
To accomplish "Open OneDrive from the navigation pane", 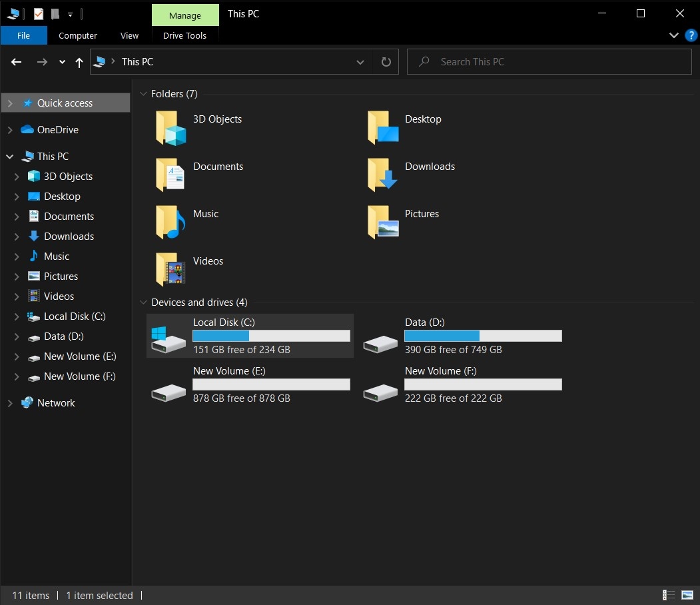I will click(59, 129).
